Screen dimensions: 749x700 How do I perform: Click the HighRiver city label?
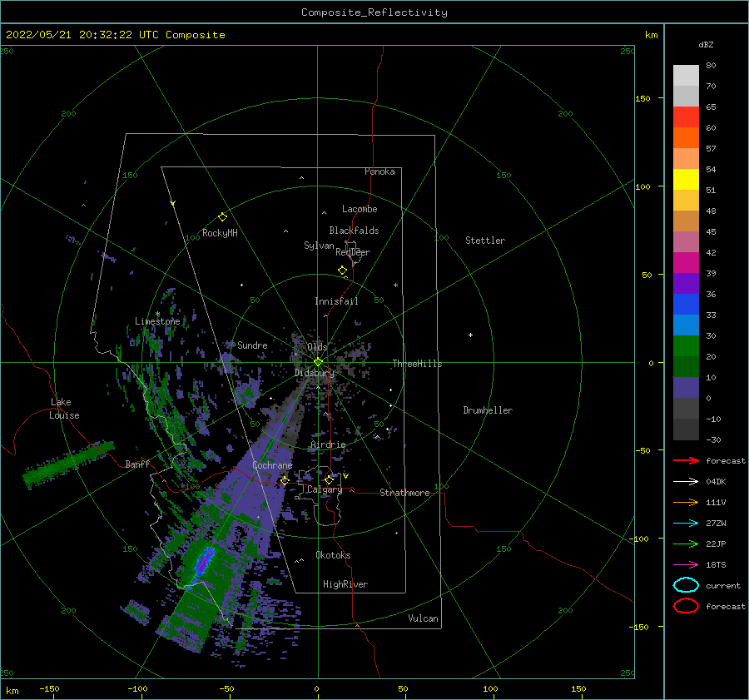345,584
